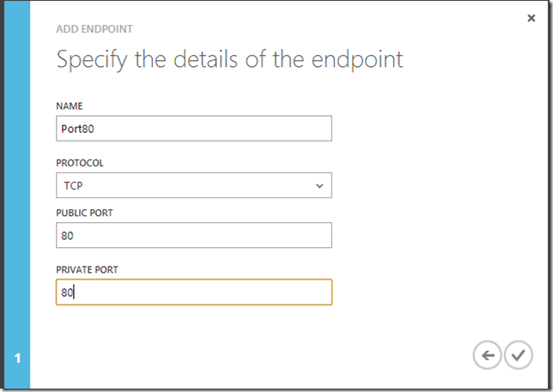Click the 'Specify the details of the endpoint' heading
Screen dimensions: 553x392
(229, 59)
